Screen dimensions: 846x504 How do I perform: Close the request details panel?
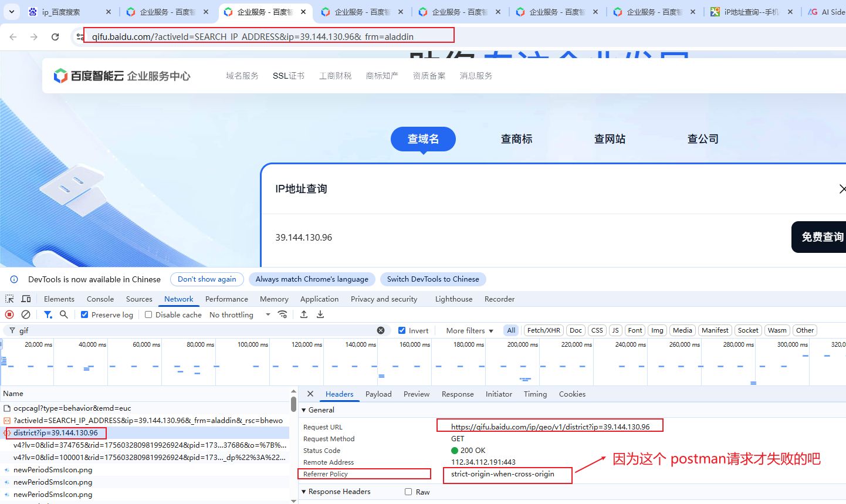[310, 394]
